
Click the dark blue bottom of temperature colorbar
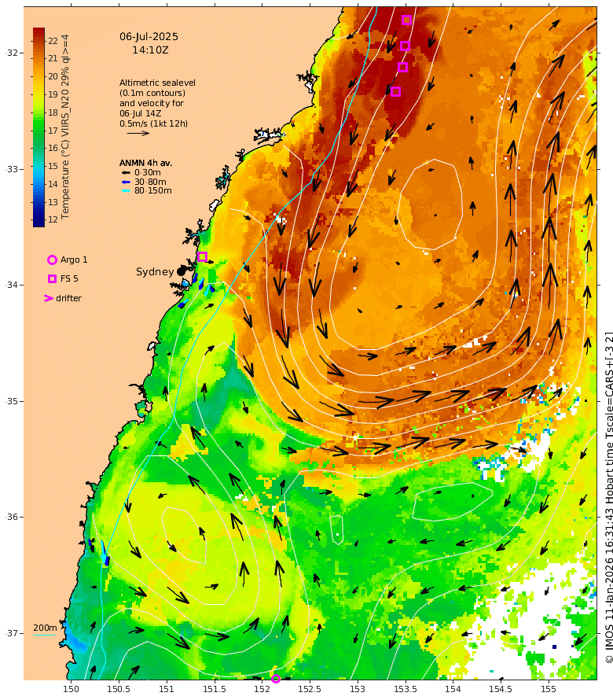pos(39,222)
